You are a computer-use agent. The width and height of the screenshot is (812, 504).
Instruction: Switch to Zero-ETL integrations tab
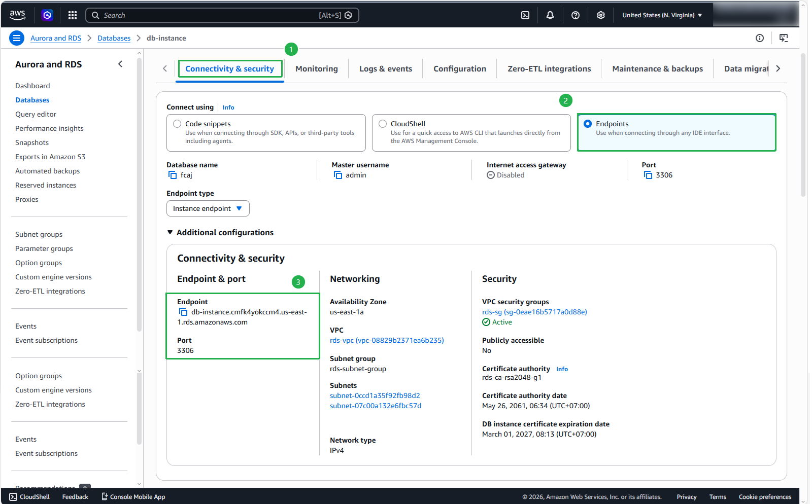[549, 69]
